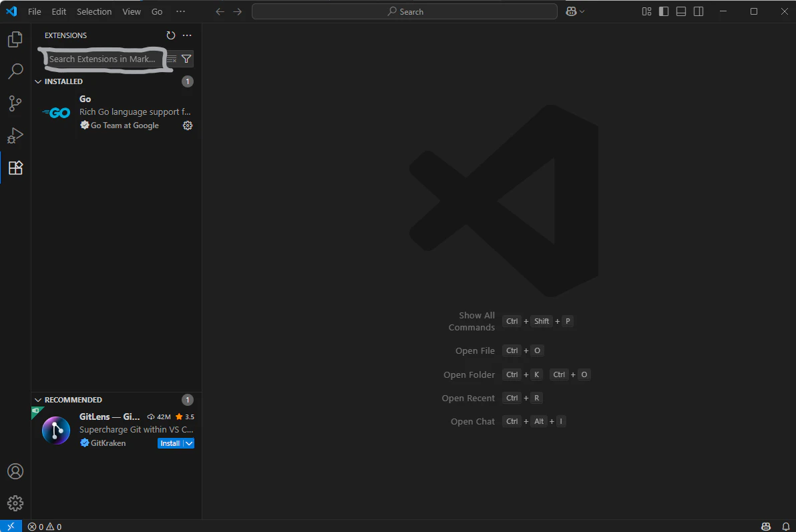Install the GitLens extension
Image resolution: width=796 pixels, height=532 pixels.
click(x=170, y=443)
